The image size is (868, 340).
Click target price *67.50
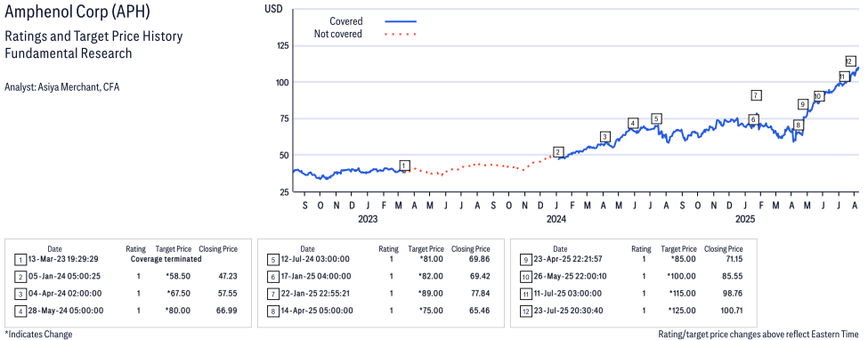[x=178, y=293]
